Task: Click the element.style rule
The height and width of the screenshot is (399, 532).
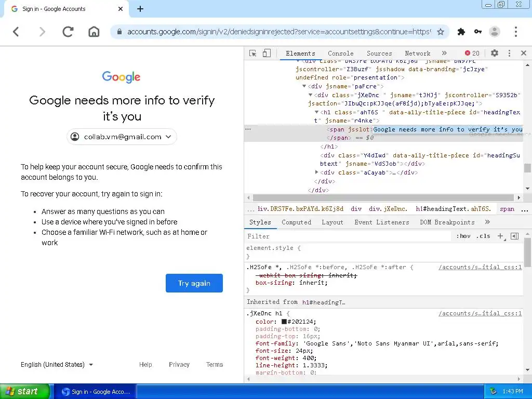Action: (273, 248)
